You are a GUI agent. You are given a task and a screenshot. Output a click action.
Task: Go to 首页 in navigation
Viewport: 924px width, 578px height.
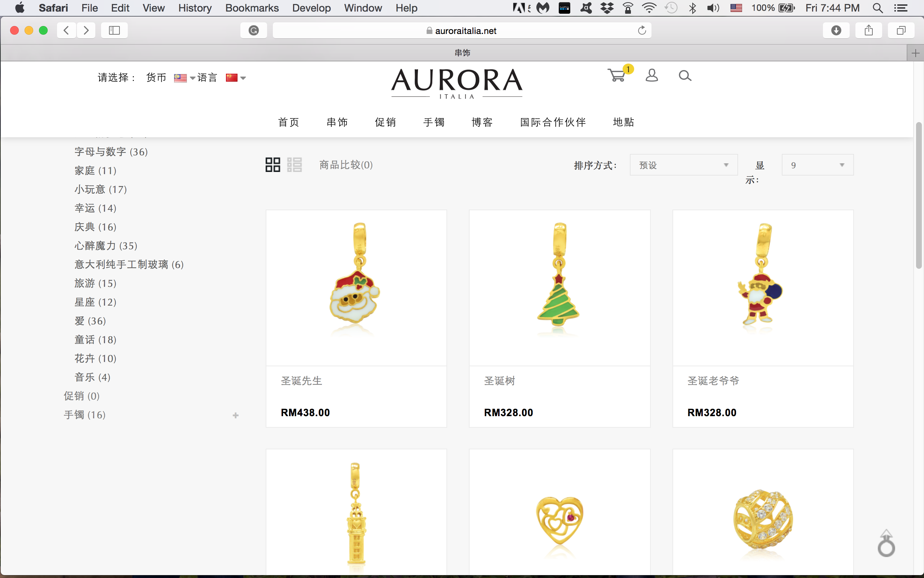pyautogui.click(x=289, y=122)
